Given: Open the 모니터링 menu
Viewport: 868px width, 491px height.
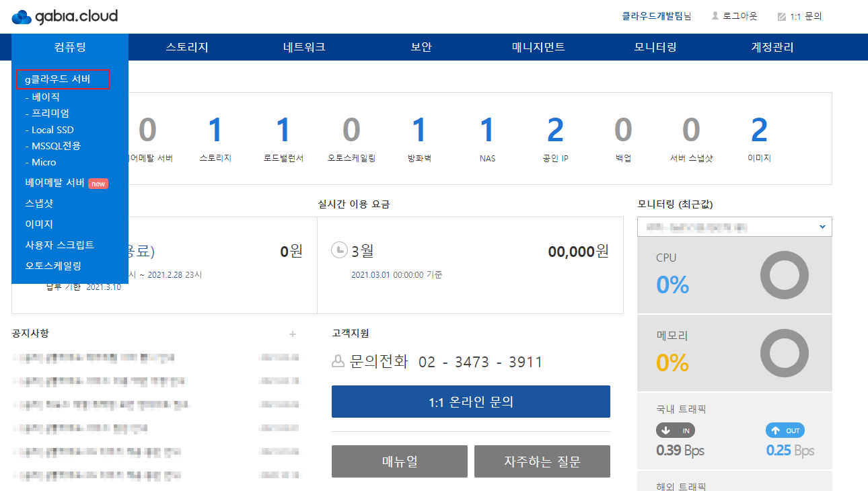Looking at the screenshot, I should pyautogui.click(x=655, y=47).
